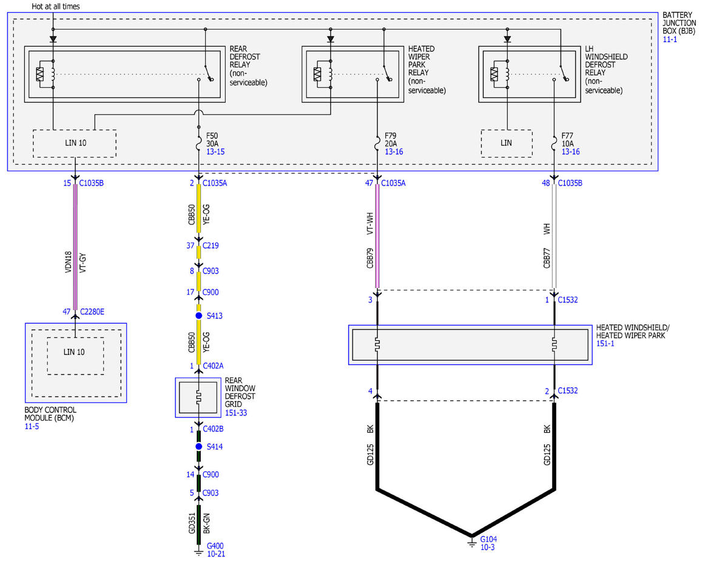Select the CBB79 circuit label
The height and width of the screenshot is (562, 728).
coord(369,258)
